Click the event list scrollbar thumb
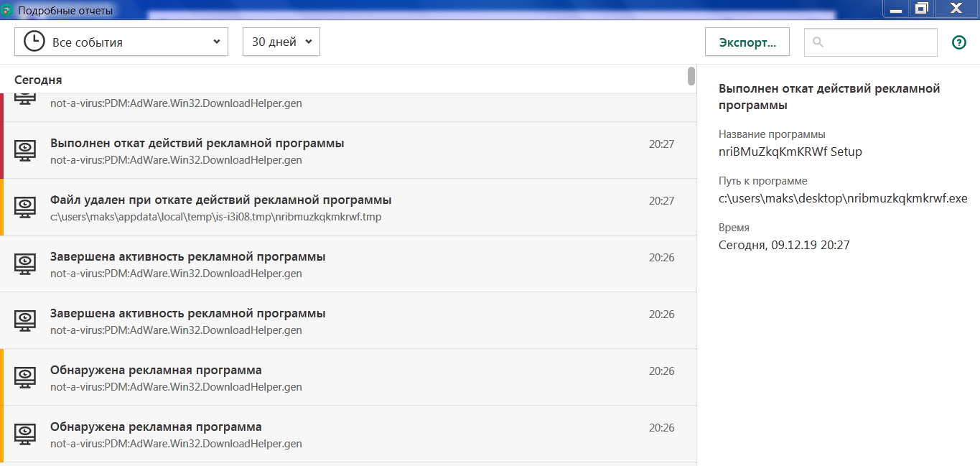The width and height of the screenshot is (980, 466). [691, 75]
